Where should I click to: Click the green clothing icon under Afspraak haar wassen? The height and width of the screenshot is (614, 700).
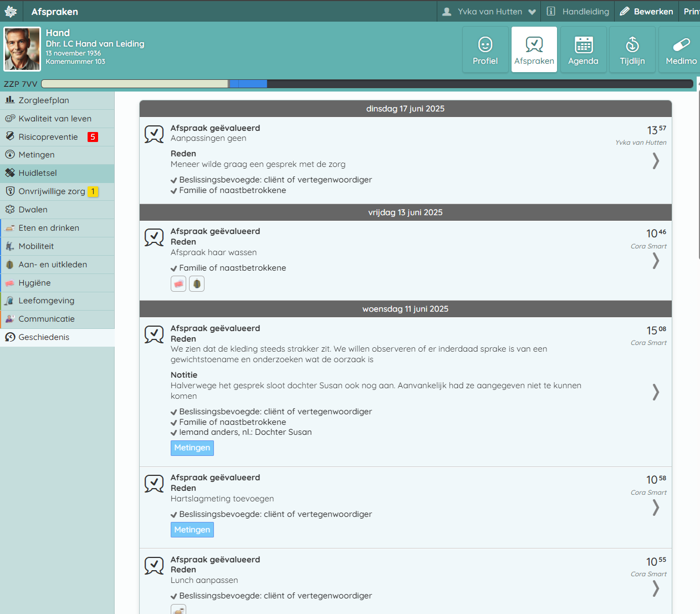pos(197,284)
